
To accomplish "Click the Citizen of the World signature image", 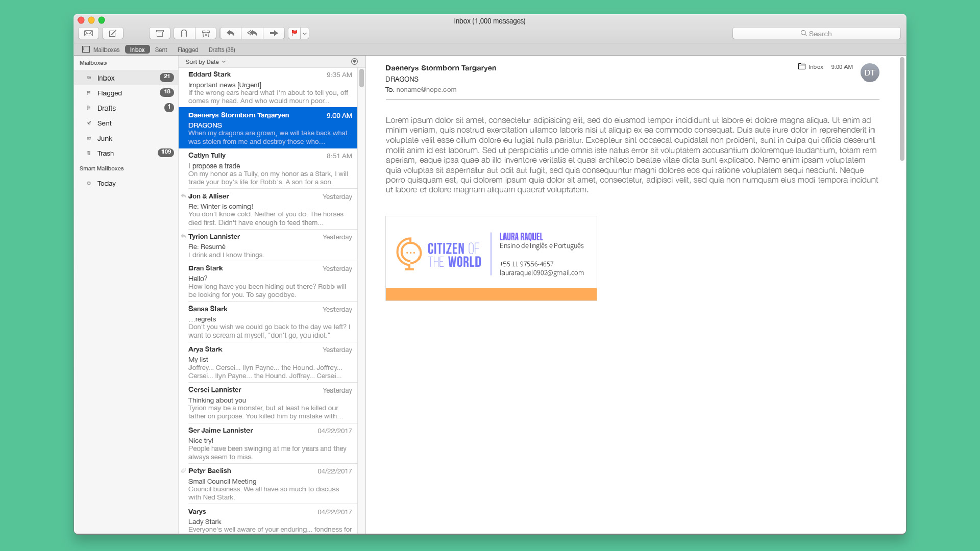I will coord(491,258).
